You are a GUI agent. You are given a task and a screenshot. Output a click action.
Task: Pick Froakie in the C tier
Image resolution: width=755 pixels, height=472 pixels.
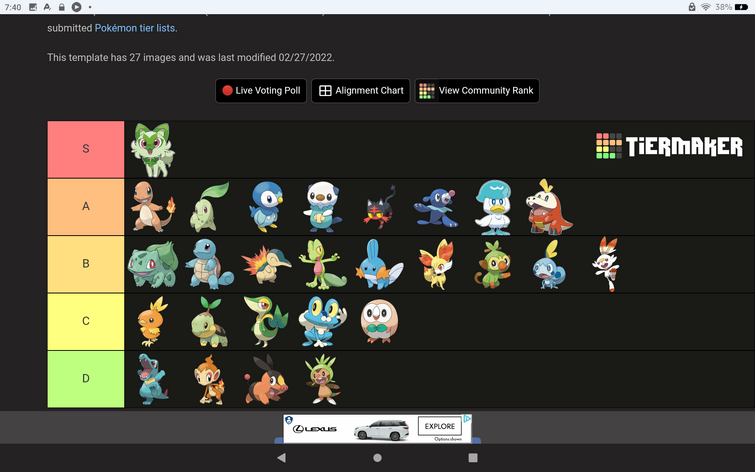click(323, 322)
